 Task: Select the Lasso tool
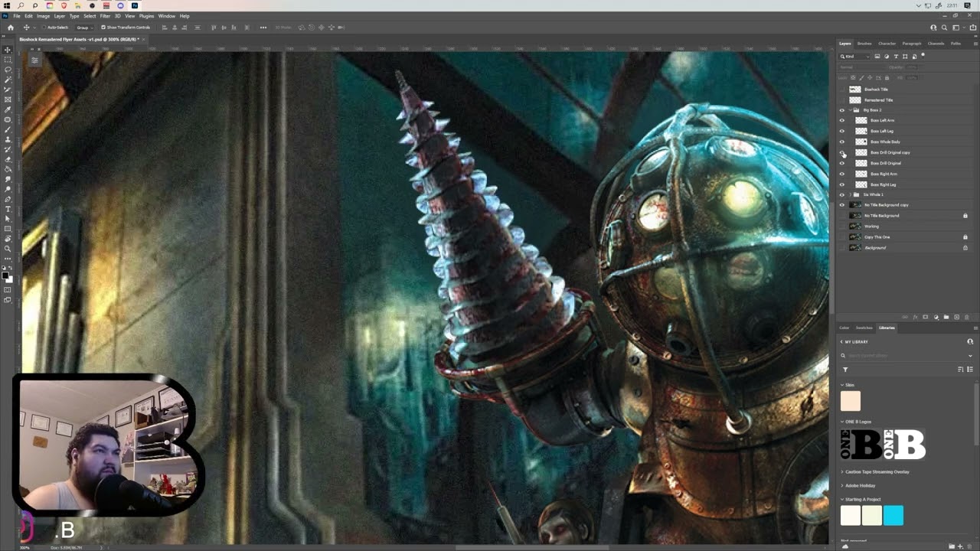pos(8,70)
